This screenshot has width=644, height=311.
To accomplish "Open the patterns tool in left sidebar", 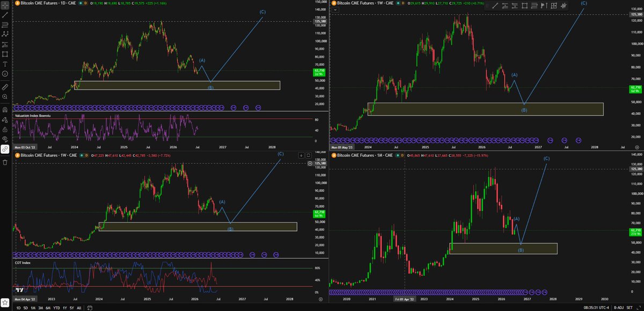I will click(5, 34).
